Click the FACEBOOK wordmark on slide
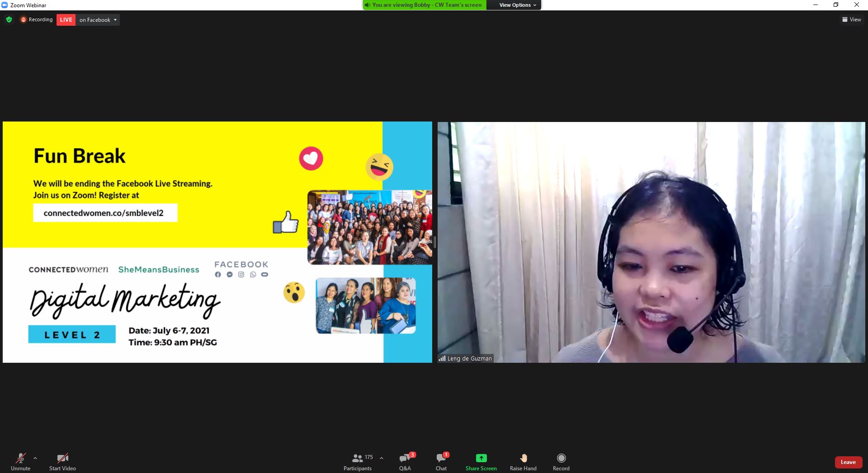This screenshot has width=868, height=473. point(241,264)
